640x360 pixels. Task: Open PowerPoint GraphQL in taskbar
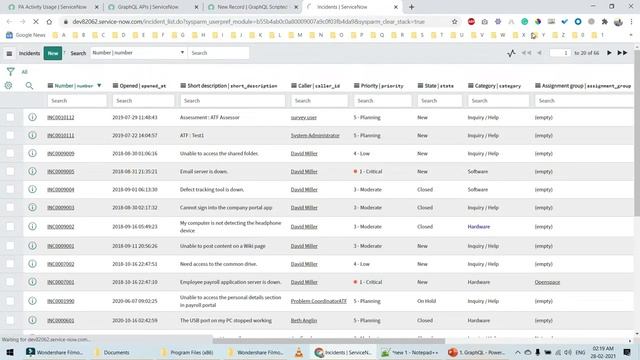pos(477,352)
